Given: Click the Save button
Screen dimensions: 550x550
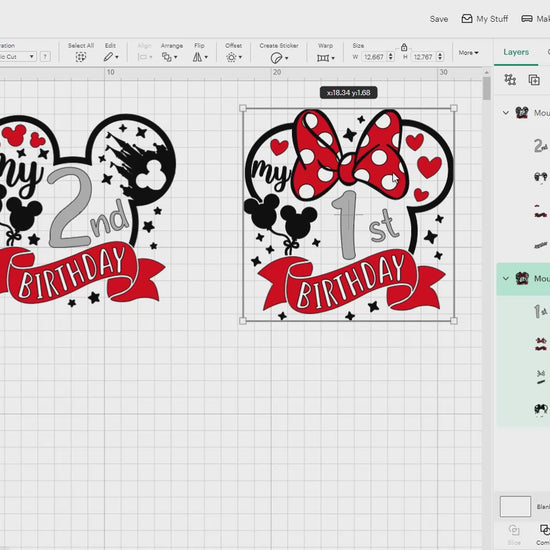Looking at the screenshot, I should pos(439,19).
